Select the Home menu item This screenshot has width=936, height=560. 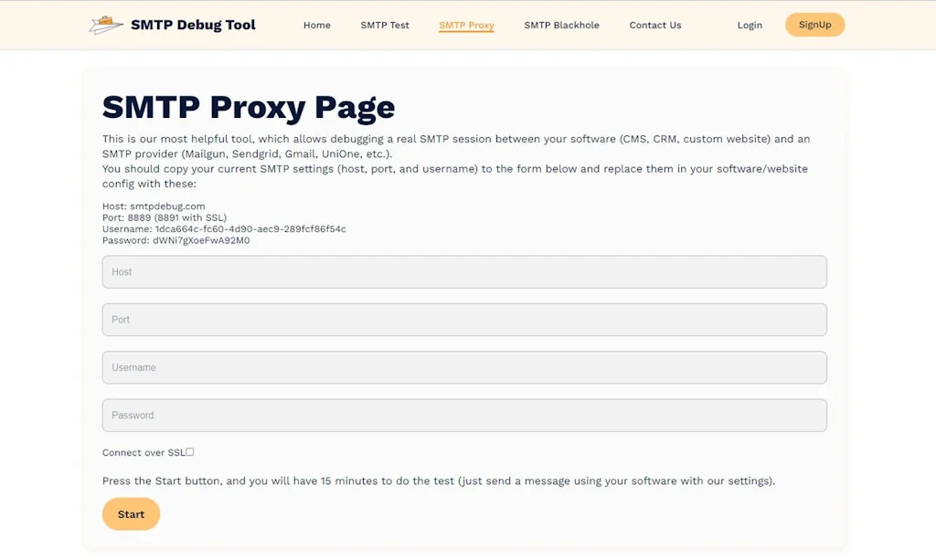click(x=316, y=26)
